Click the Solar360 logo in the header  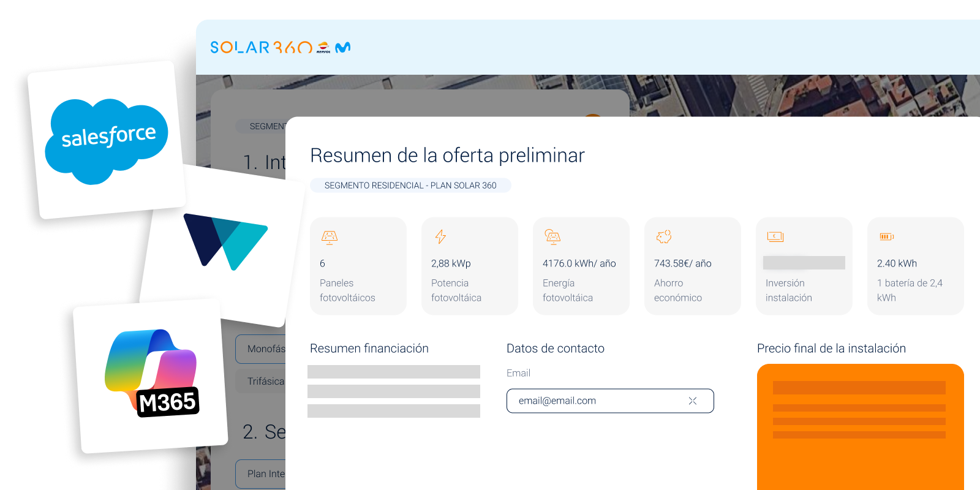click(x=261, y=47)
